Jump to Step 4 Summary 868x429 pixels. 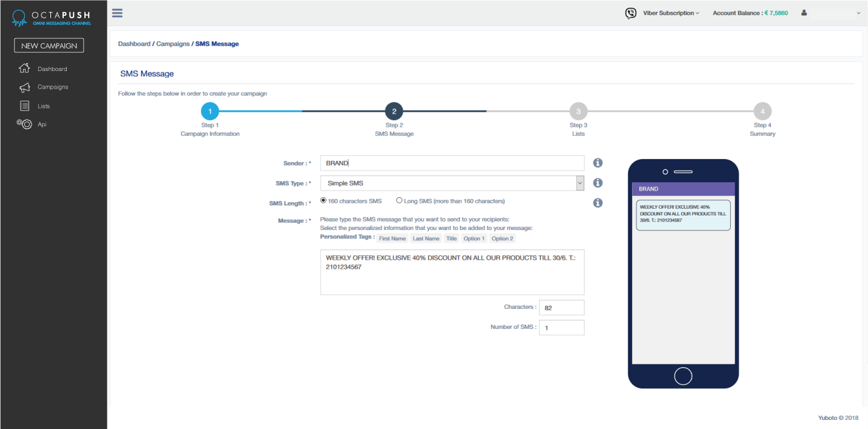point(762,112)
